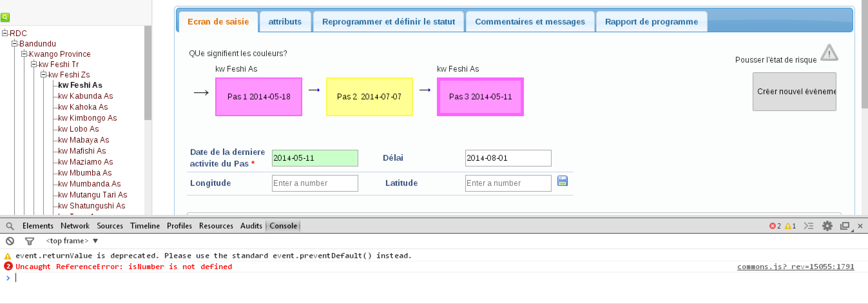The width and height of the screenshot is (868, 304).
Task: Switch to DevTools Network tab
Action: click(75, 226)
